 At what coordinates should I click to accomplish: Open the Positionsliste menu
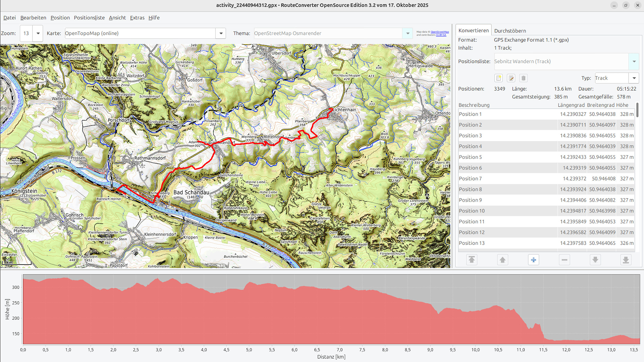[x=89, y=18]
